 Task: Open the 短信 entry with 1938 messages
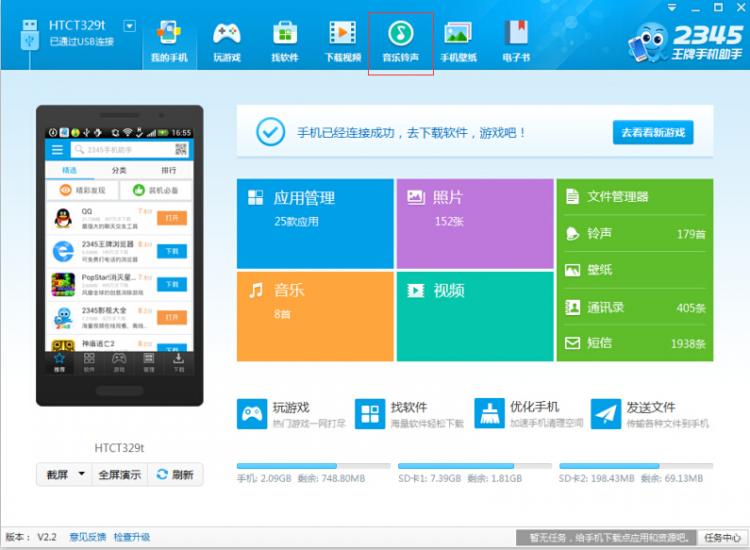[x=635, y=343]
